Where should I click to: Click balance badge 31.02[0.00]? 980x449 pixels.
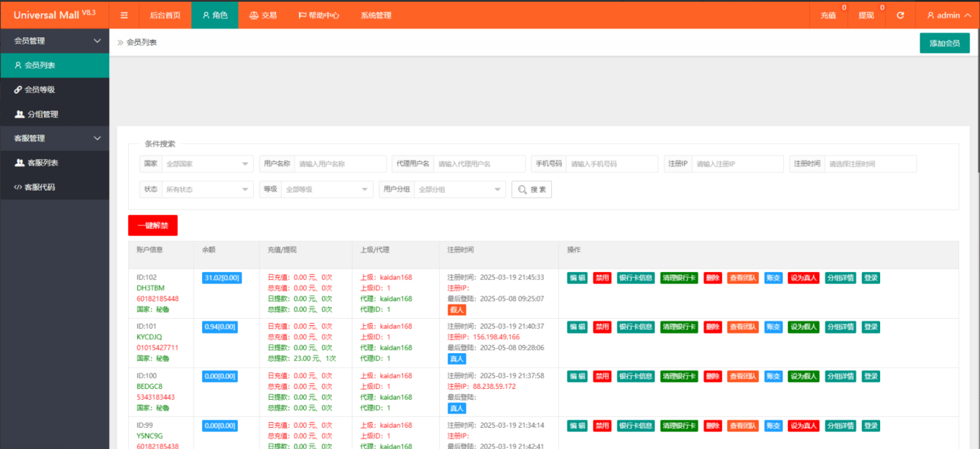tap(221, 278)
